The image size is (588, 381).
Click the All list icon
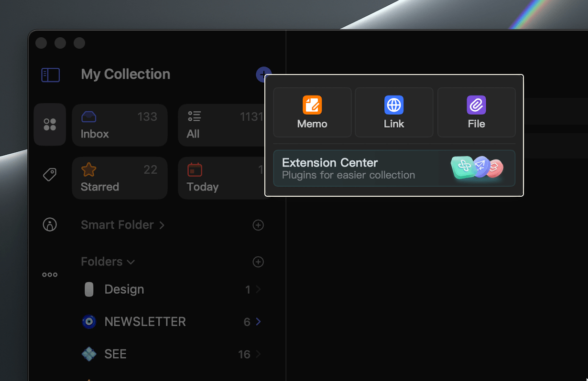194,116
